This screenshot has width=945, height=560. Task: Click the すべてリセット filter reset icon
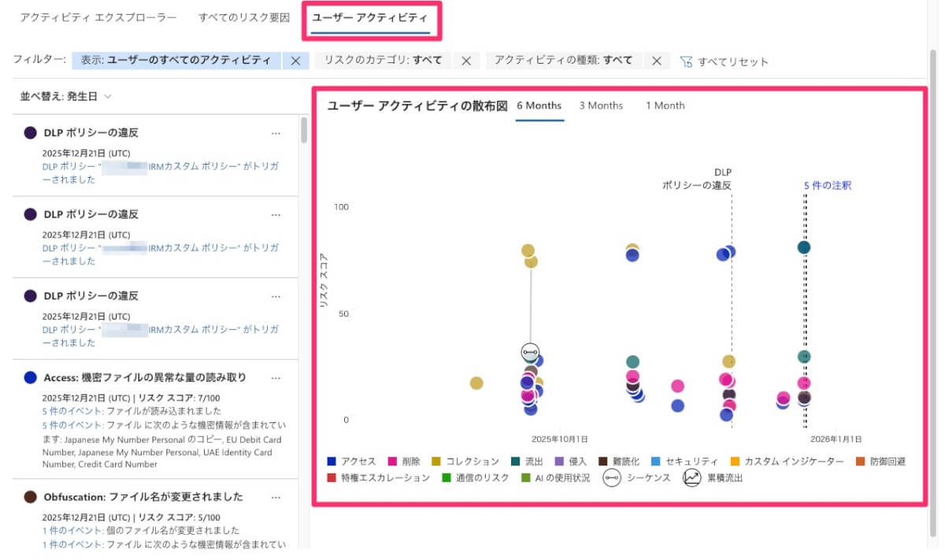point(686,61)
